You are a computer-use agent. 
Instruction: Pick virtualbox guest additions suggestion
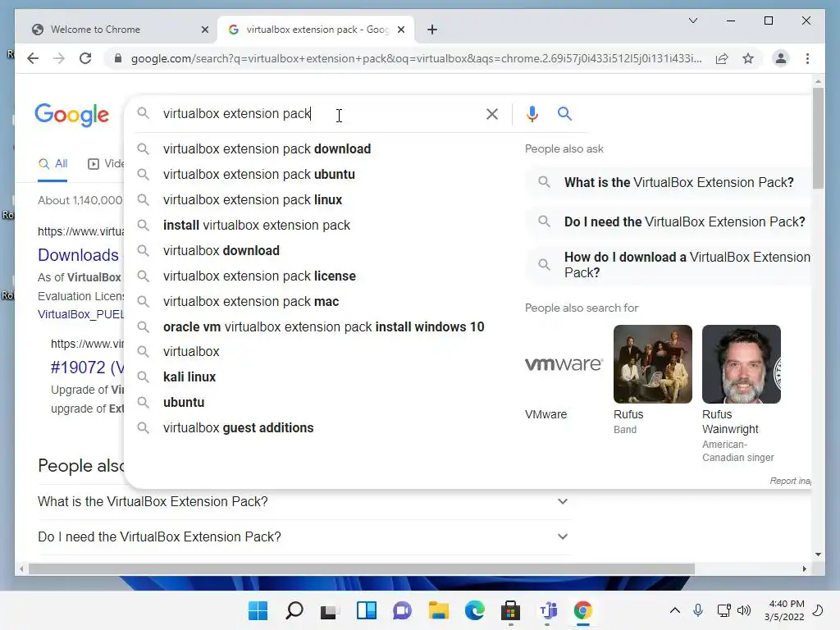(239, 428)
